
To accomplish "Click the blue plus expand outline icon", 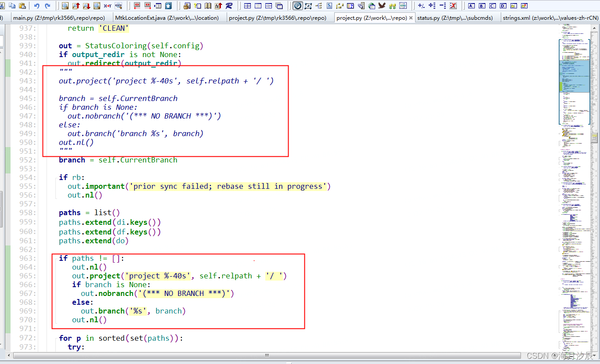I will click(432, 6).
